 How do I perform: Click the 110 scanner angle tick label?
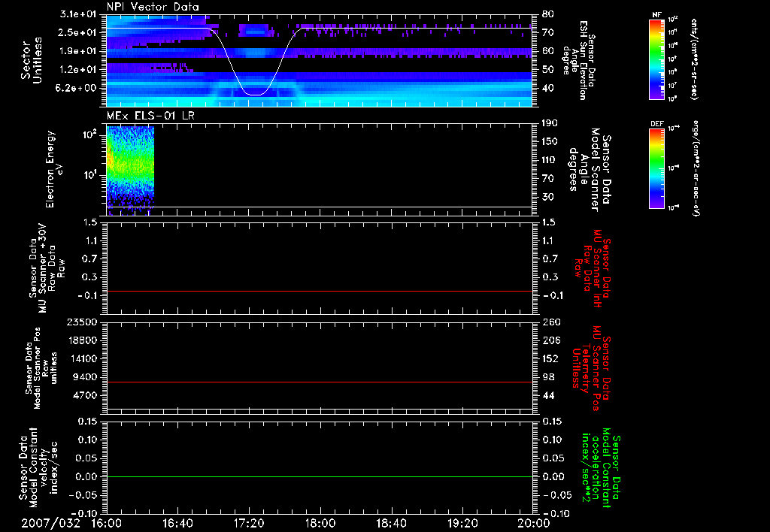tap(550, 160)
